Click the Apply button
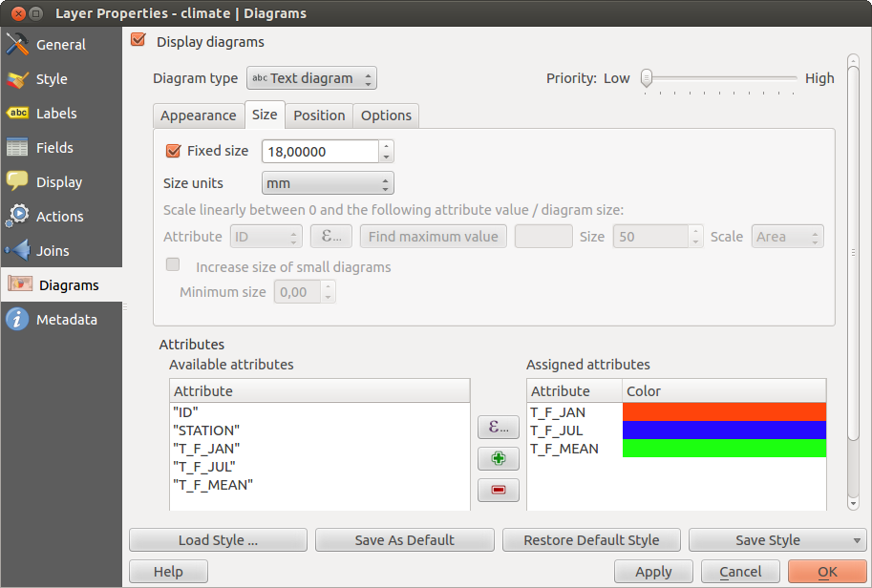The width and height of the screenshot is (872, 588). pos(653,572)
